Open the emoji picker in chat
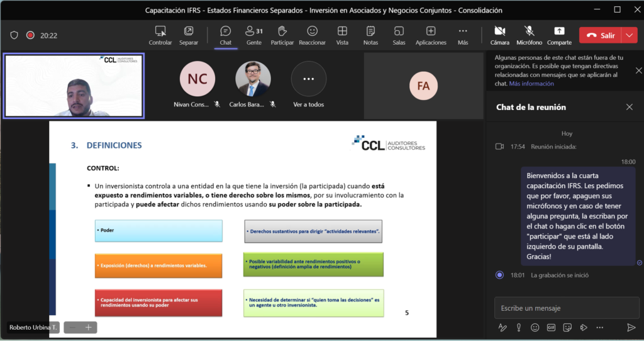Viewport: 644px width, 341px height. pyautogui.click(x=535, y=327)
